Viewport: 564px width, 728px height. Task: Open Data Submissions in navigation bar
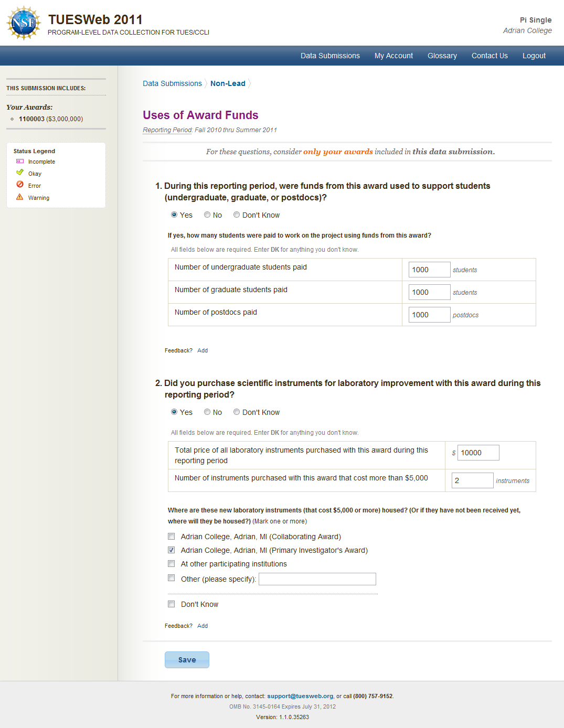click(330, 56)
